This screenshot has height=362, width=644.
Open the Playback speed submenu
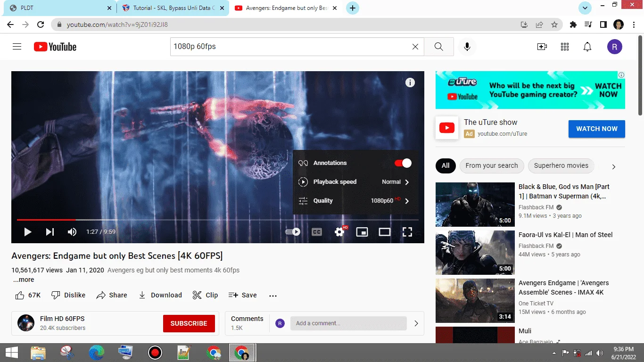(355, 182)
